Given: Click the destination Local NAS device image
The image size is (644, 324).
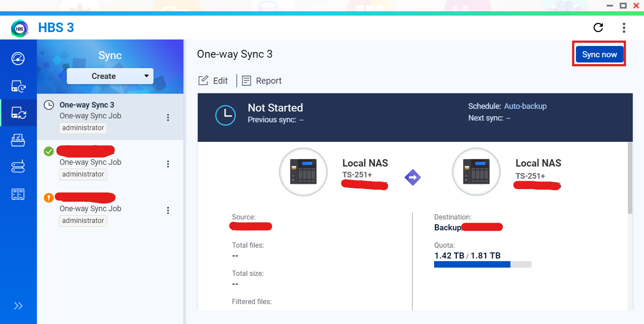Looking at the screenshot, I should (x=476, y=172).
